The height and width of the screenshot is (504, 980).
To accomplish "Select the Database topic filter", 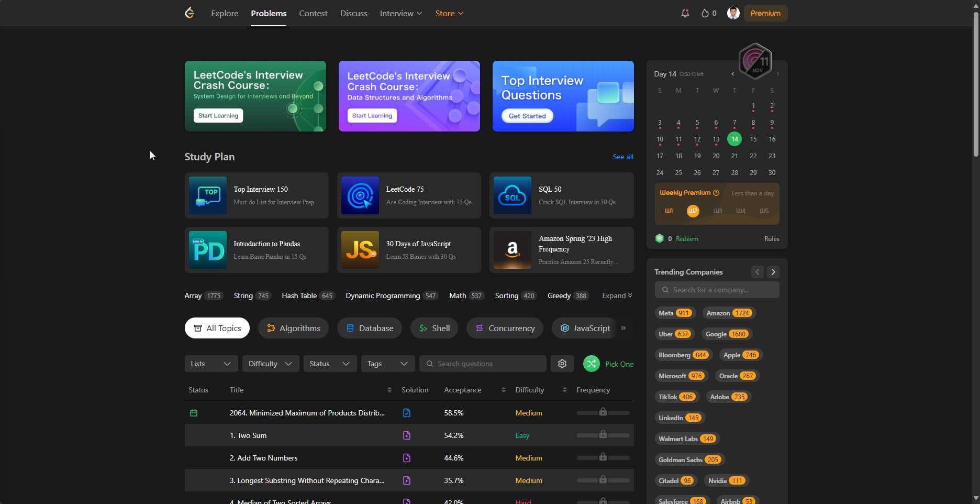I will pos(370,328).
